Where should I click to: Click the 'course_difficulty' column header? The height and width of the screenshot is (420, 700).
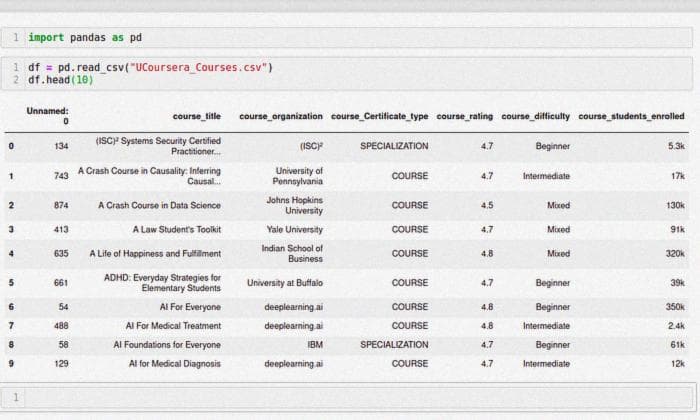pos(535,116)
